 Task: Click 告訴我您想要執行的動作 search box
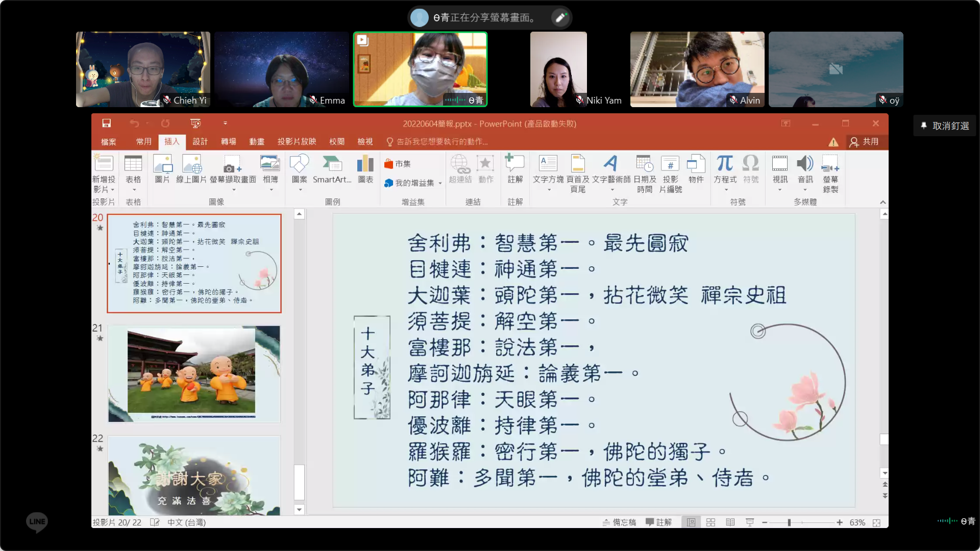coord(437,142)
